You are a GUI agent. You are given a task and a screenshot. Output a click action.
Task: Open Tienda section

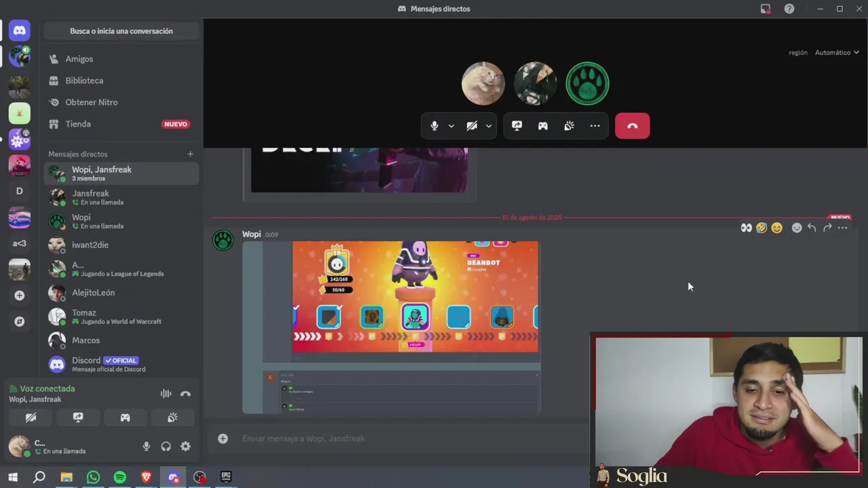(121, 124)
